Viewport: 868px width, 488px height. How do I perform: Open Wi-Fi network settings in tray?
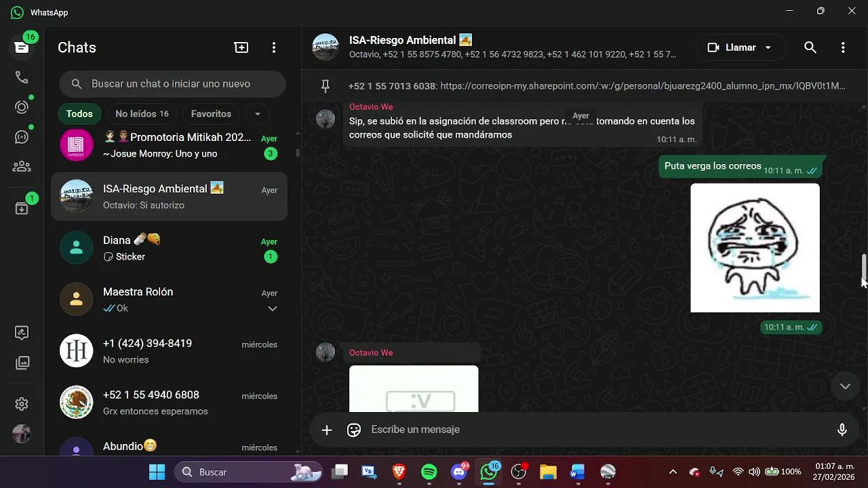click(738, 472)
